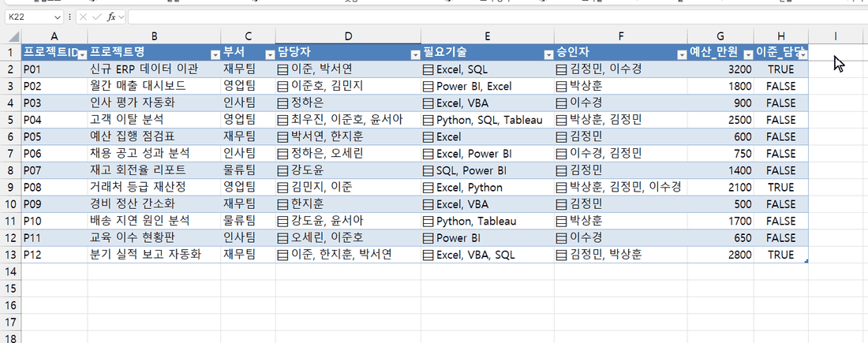This screenshot has height=343, width=868.
Task: Click the list icon beside 박상훈, 김정민, 이수경
Action: pos(561,188)
